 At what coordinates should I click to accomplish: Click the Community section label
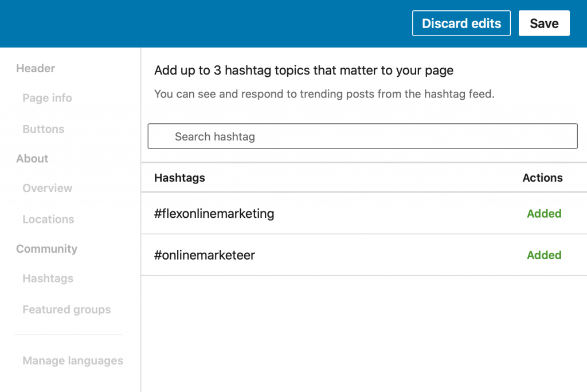click(46, 249)
